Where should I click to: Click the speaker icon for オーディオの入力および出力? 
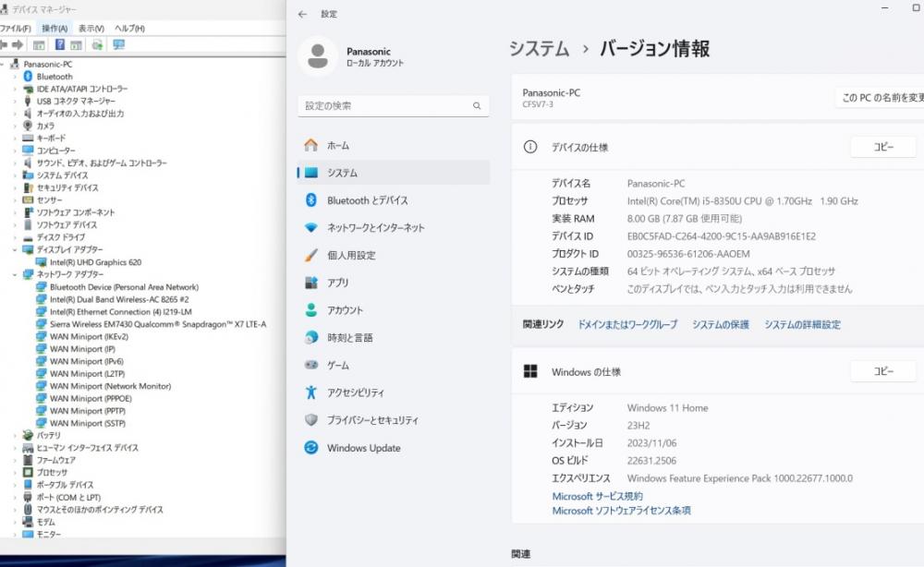28,113
